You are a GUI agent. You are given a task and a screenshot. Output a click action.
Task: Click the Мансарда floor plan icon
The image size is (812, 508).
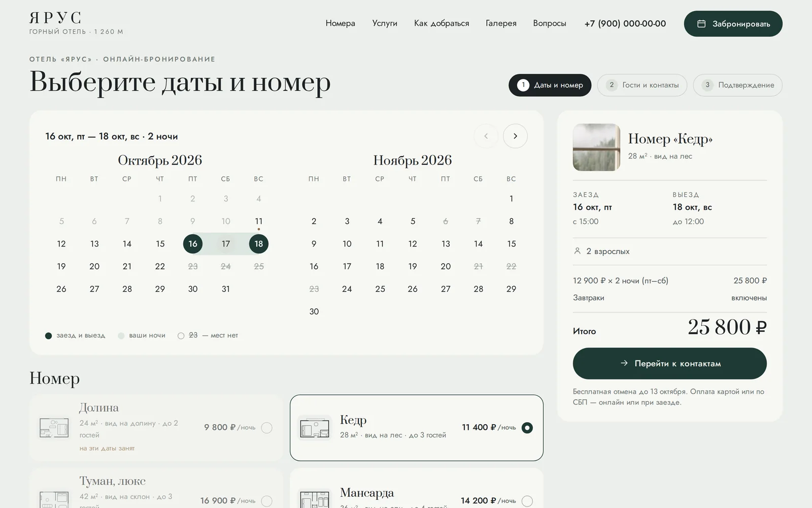[x=315, y=499]
